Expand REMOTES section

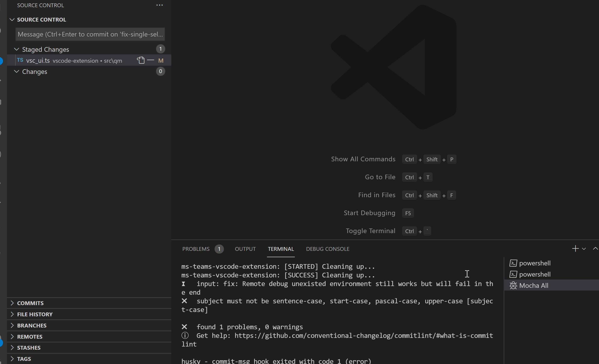coord(89,337)
